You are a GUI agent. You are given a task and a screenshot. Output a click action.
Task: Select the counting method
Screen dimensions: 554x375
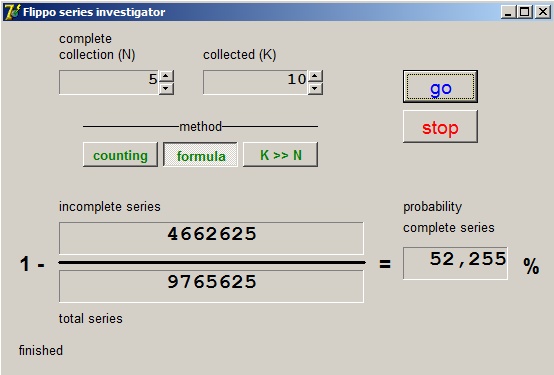click(x=120, y=154)
